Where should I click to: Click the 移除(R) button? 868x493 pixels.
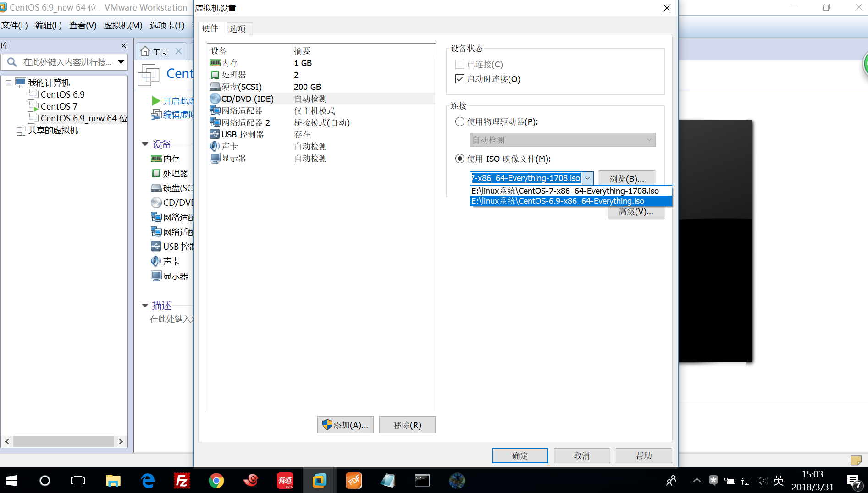pyautogui.click(x=407, y=425)
